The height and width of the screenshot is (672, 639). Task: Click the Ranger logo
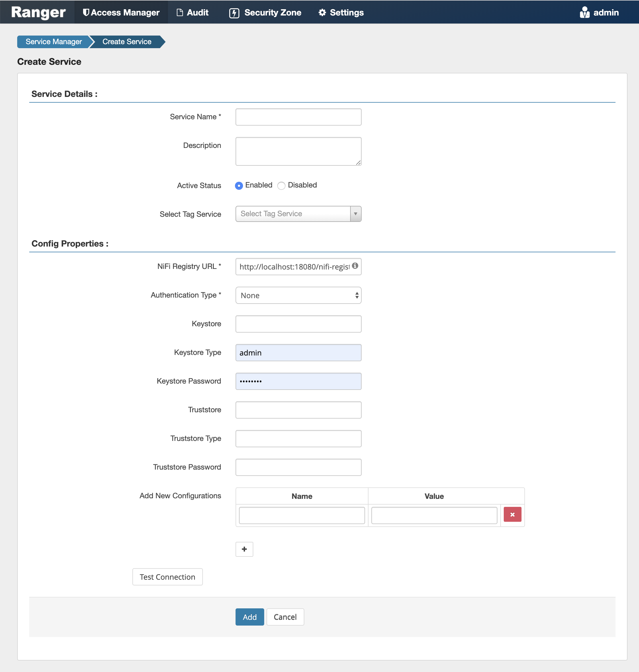coord(38,12)
